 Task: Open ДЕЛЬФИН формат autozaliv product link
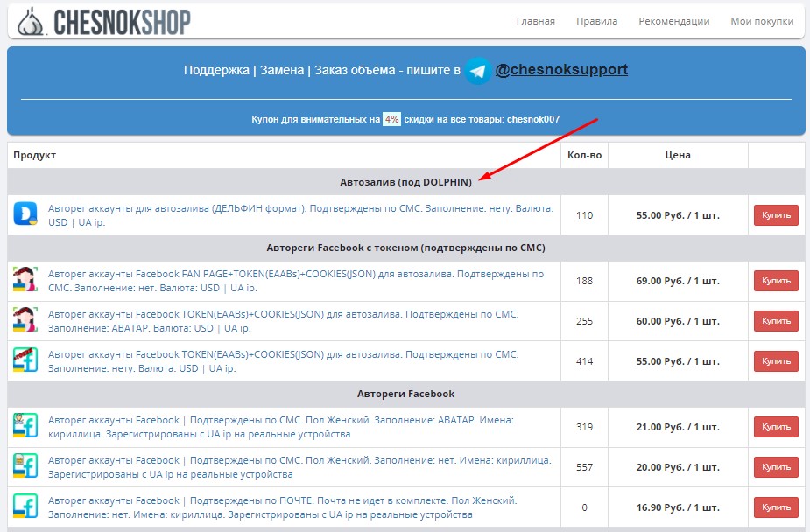300,215
